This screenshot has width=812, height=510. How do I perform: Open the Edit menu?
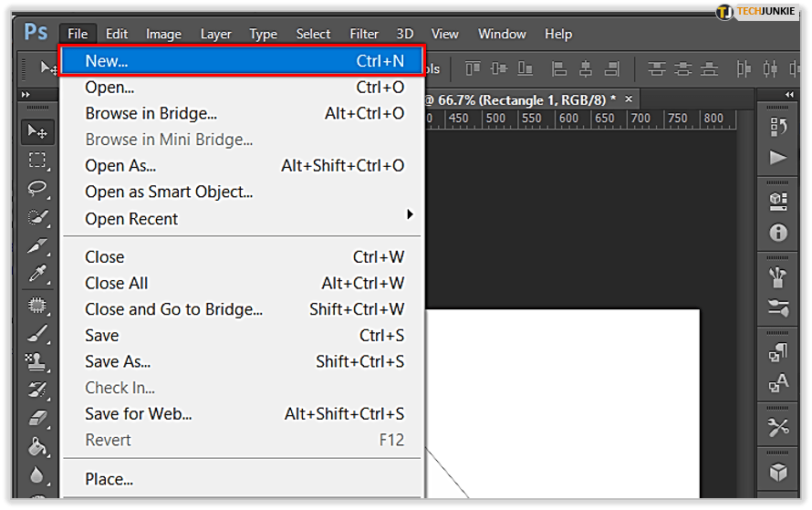coord(117,34)
